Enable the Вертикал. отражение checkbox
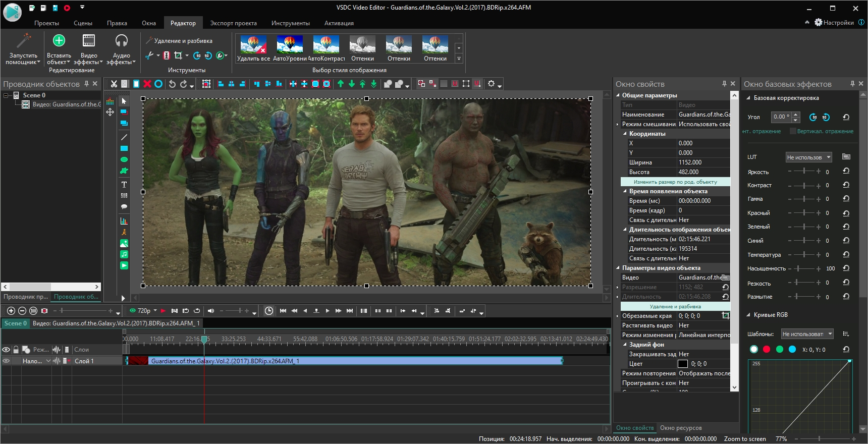The image size is (868, 444). 793,131
